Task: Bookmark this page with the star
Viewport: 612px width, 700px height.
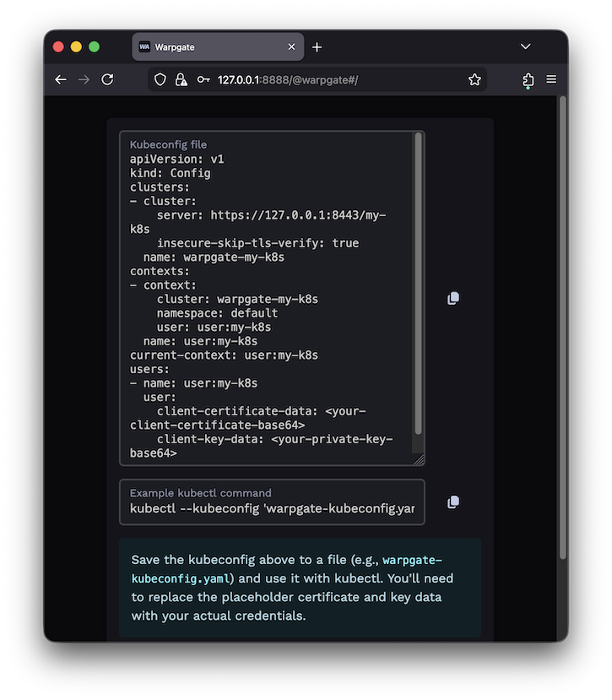Action: tap(474, 79)
